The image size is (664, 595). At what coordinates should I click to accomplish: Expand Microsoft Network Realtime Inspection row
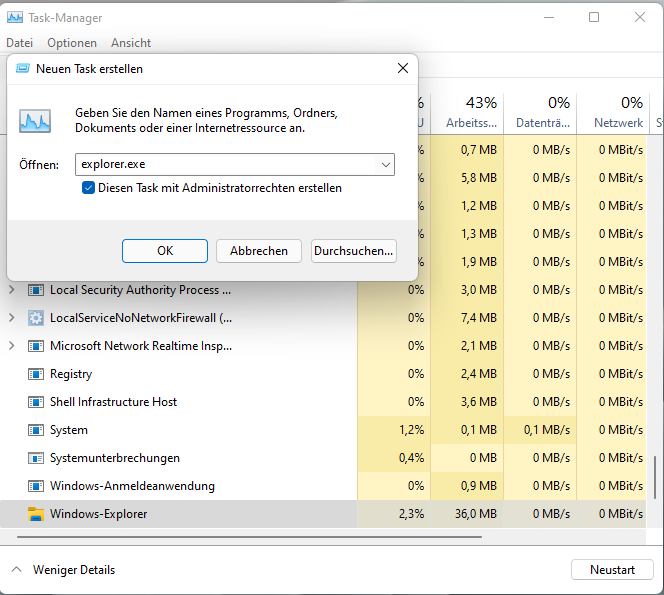click(12, 346)
